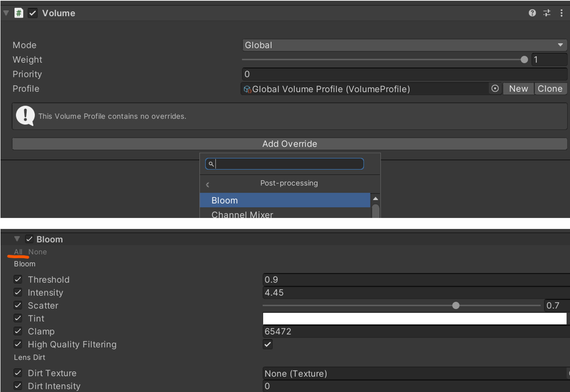Click the Volume preset sliders icon
Image resolution: width=570 pixels, height=392 pixels.
pos(547,13)
